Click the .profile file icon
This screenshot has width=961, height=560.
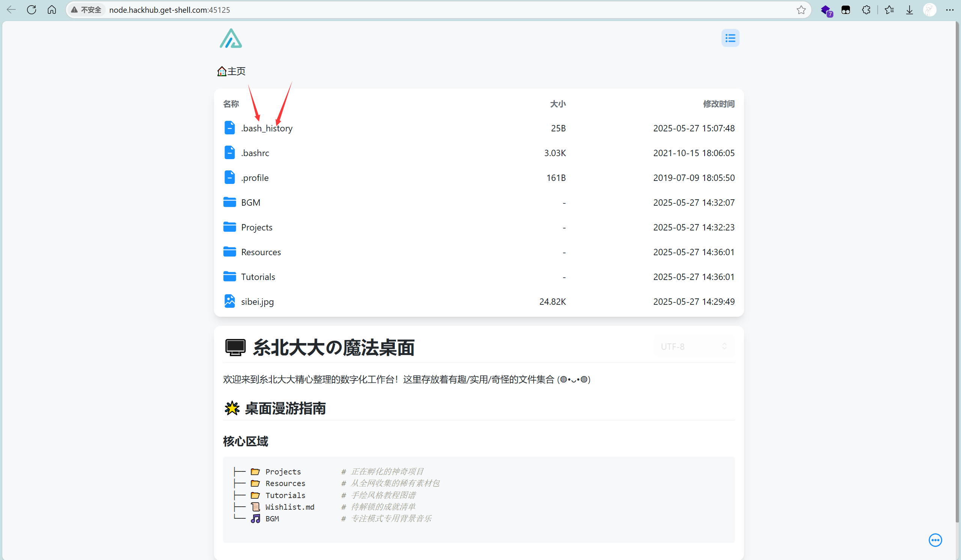[229, 177]
